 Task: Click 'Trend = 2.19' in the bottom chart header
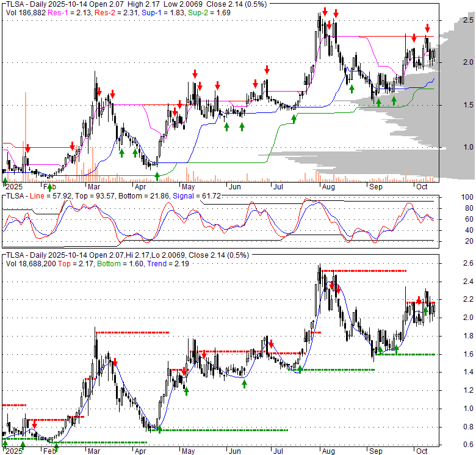(168, 264)
